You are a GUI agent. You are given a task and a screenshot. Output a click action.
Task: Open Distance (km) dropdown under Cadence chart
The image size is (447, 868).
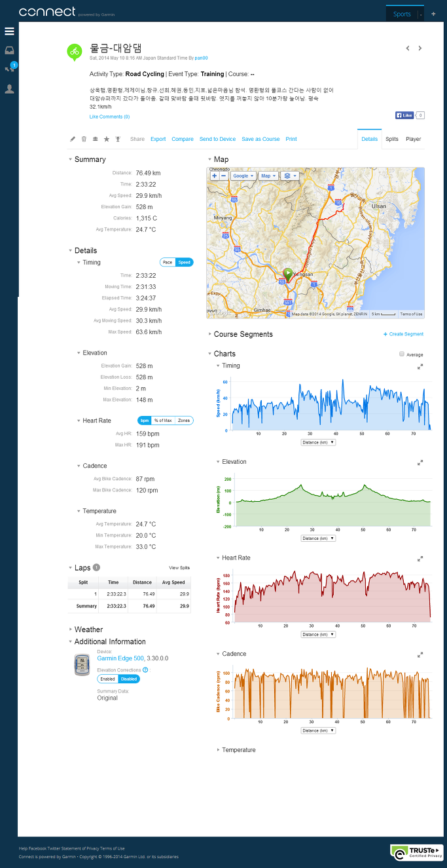pyautogui.click(x=318, y=730)
